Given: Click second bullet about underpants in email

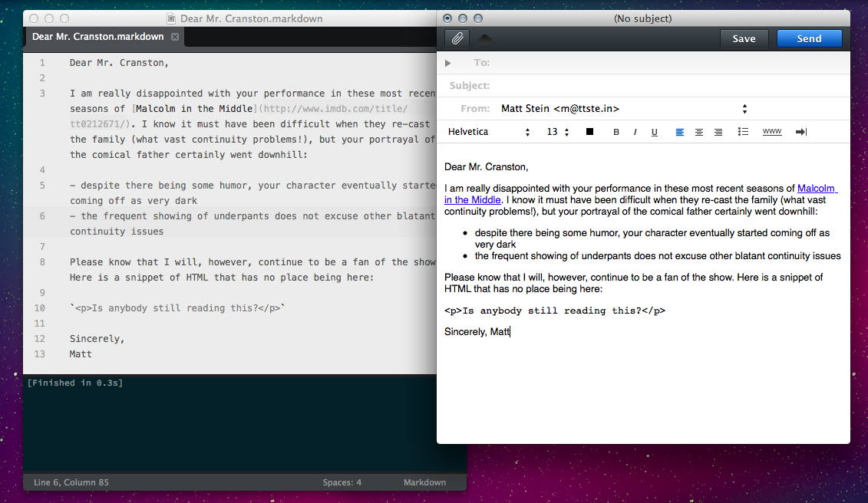Looking at the screenshot, I should coord(658,255).
